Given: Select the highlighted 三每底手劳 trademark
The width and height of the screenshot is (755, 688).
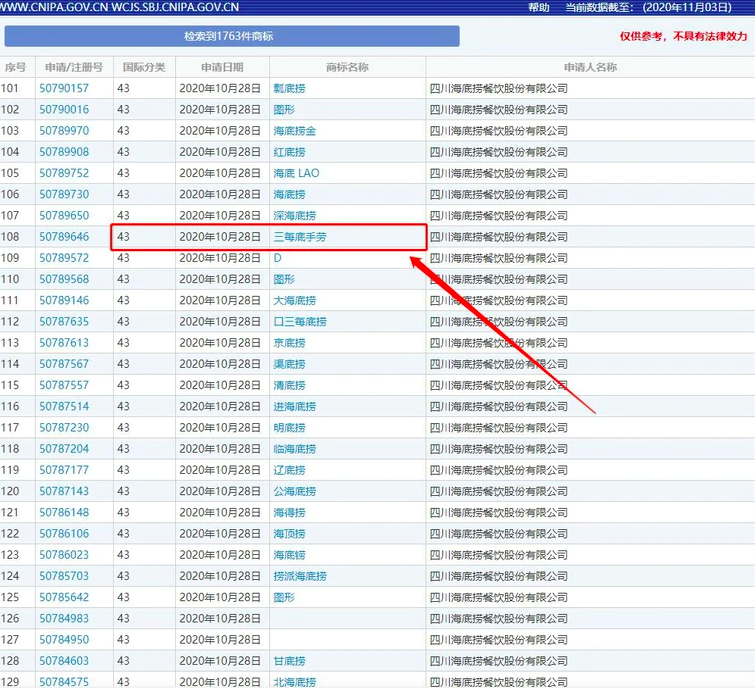Looking at the screenshot, I should tap(300, 237).
